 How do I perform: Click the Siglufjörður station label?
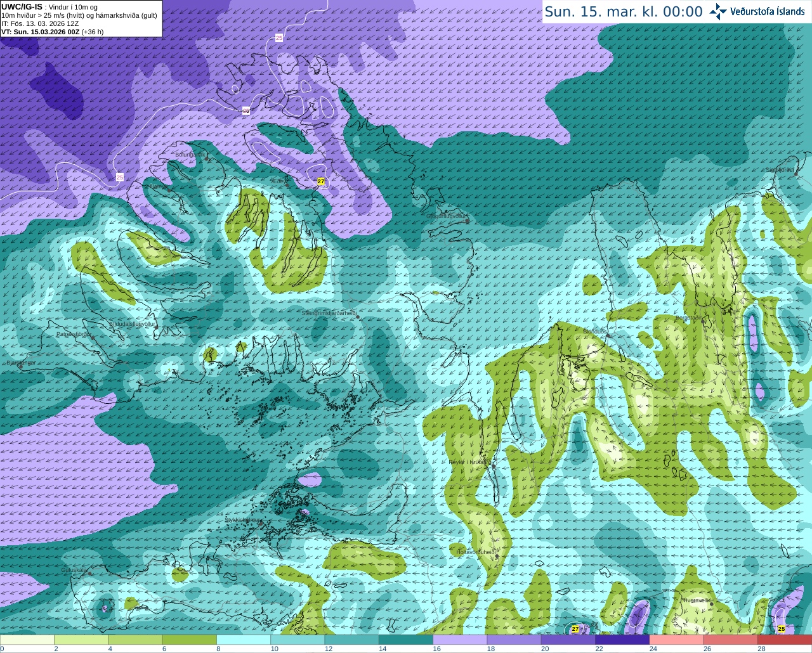[x=780, y=170]
